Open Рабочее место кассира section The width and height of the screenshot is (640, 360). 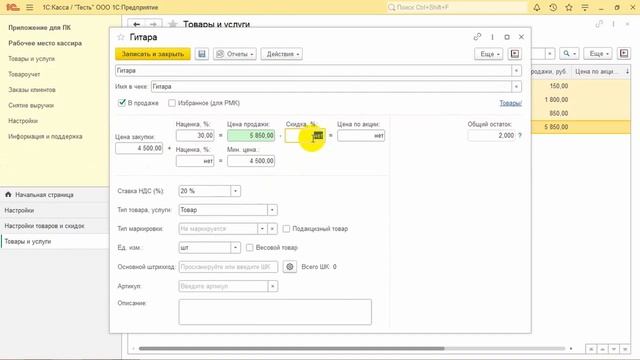pos(45,43)
